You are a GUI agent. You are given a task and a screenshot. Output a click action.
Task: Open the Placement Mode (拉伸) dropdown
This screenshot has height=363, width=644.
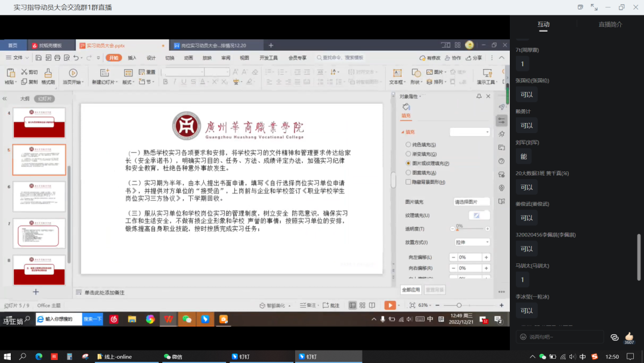(472, 242)
